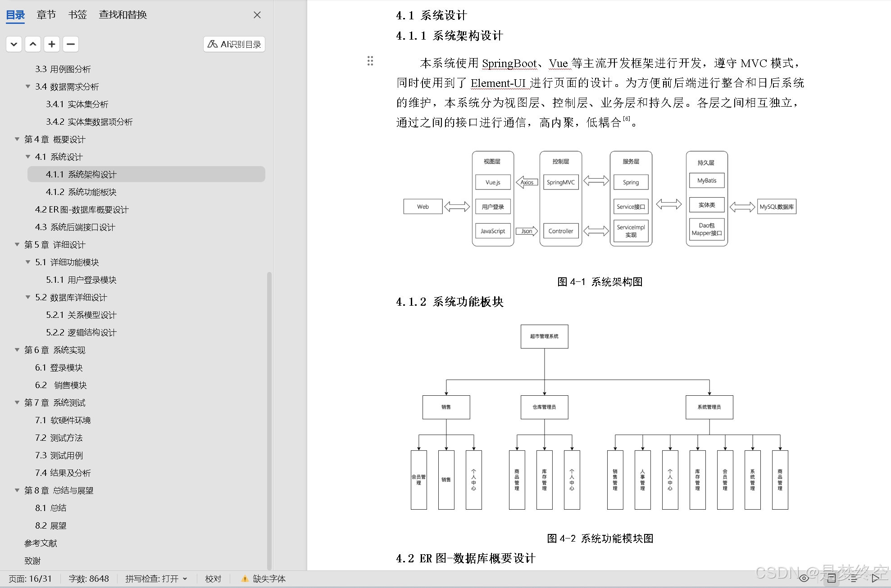Open the spell check dropdown in status bar

185,579
